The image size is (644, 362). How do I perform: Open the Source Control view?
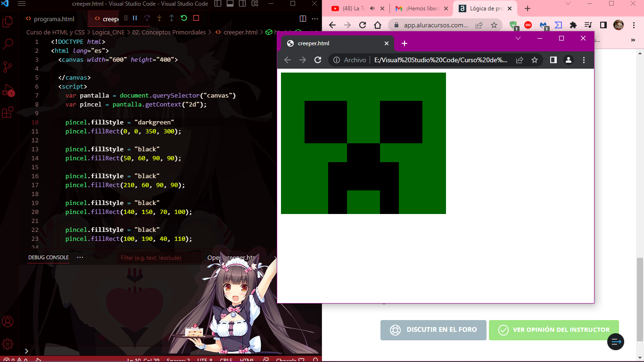(x=8, y=66)
